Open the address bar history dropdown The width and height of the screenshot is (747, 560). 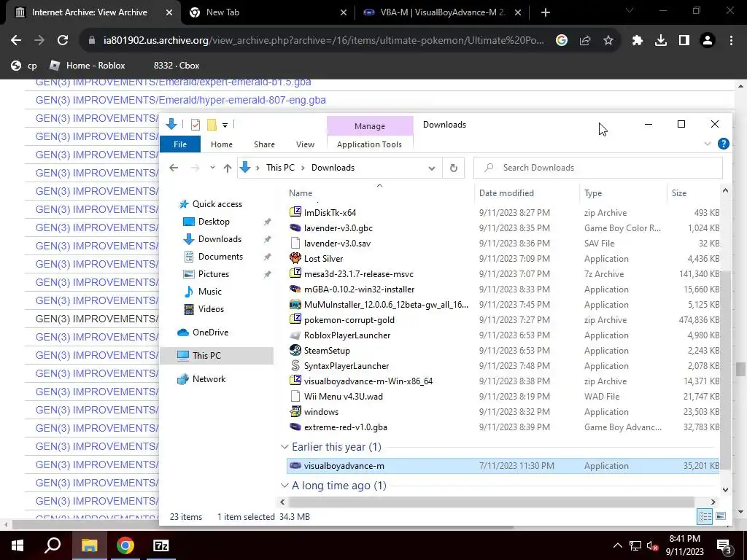click(432, 168)
